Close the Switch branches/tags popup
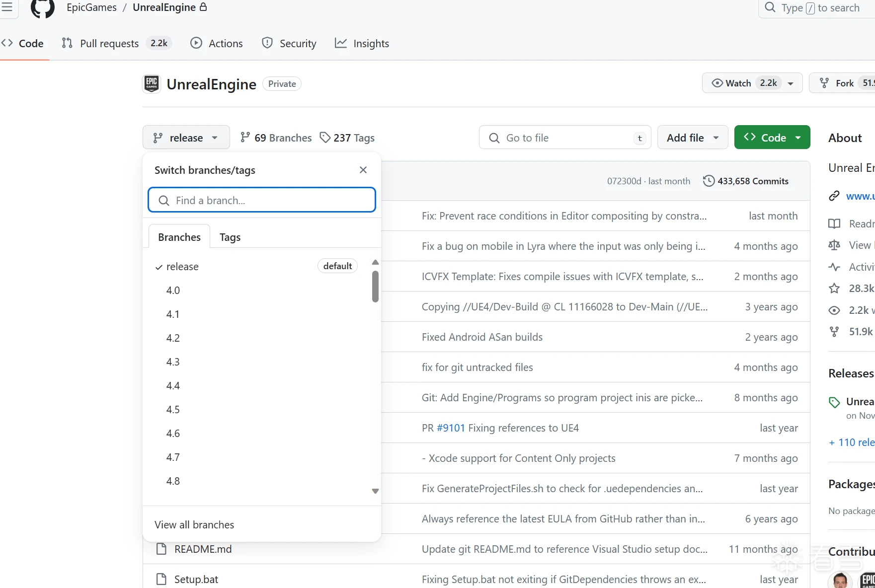 [363, 170]
